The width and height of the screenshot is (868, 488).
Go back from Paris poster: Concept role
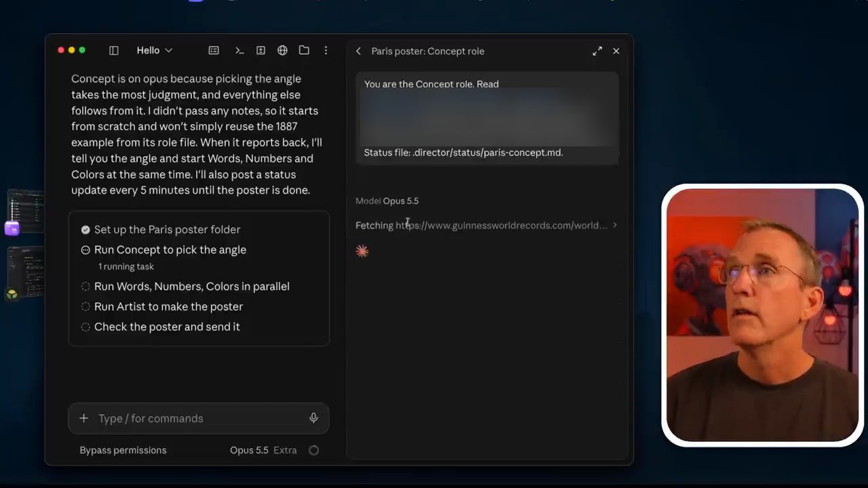coord(359,52)
